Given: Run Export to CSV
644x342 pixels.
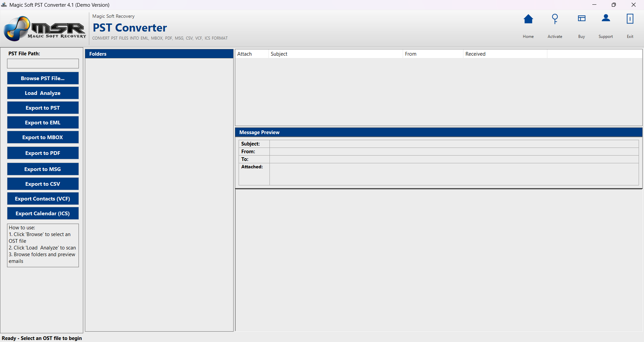Looking at the screenshot, I should click(x=43, y=184).
